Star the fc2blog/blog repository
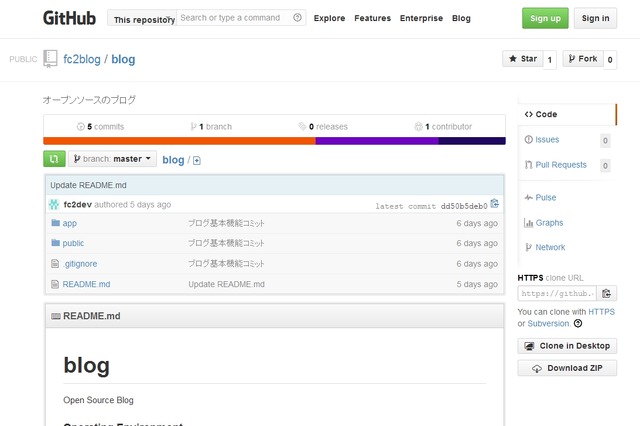 click(523, 59)
